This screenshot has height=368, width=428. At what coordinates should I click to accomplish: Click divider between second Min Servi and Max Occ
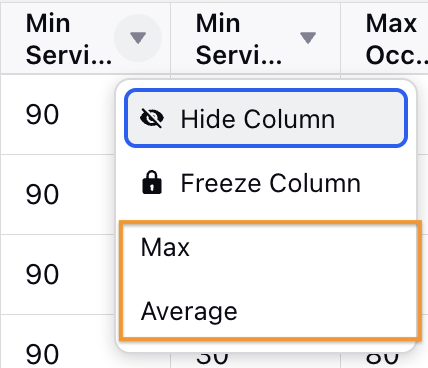point(340,38)
